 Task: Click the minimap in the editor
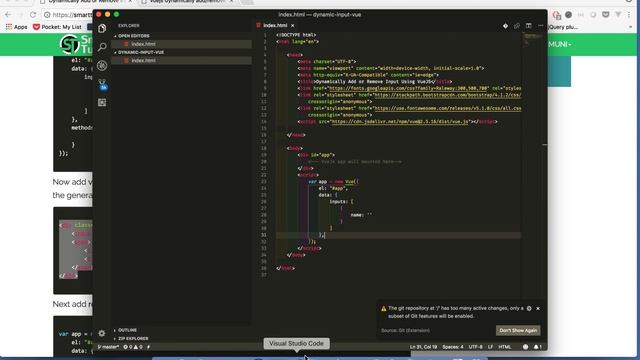(x=533, y=39)
